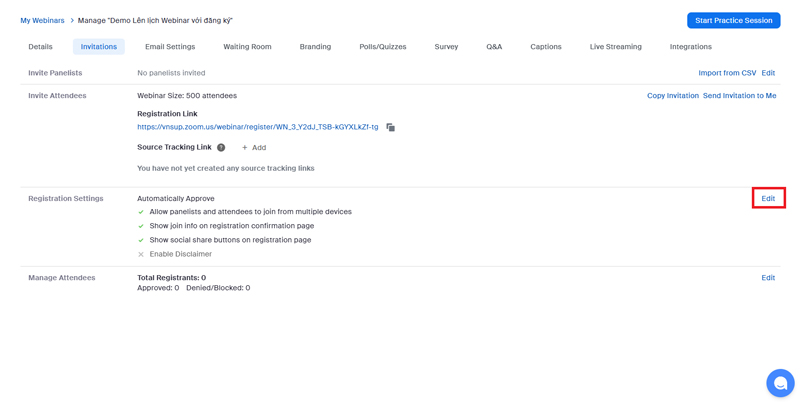Switch to the Branding tab
The height and width of the screenshot is (402, 800).
(315, 46)
